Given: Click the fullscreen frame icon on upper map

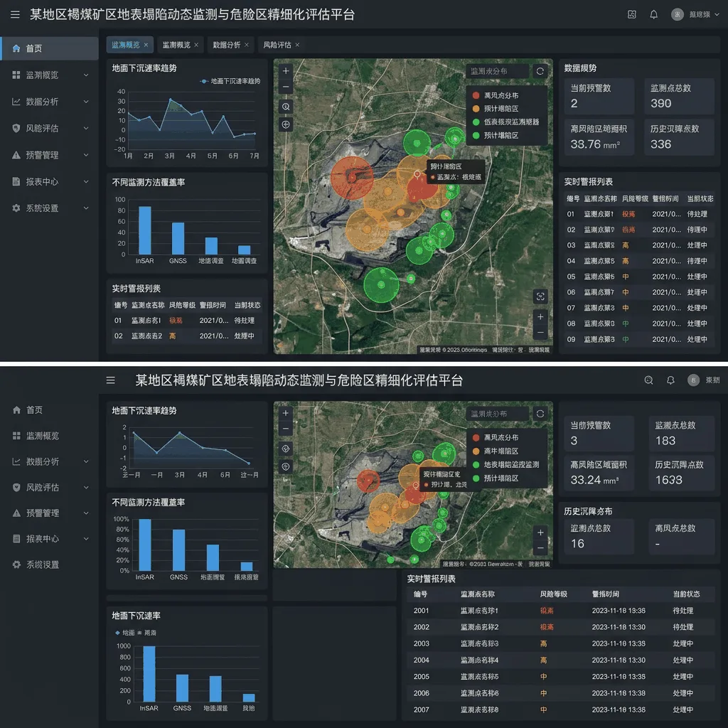Looking at the screenshot, I should [x=540, y=296].
